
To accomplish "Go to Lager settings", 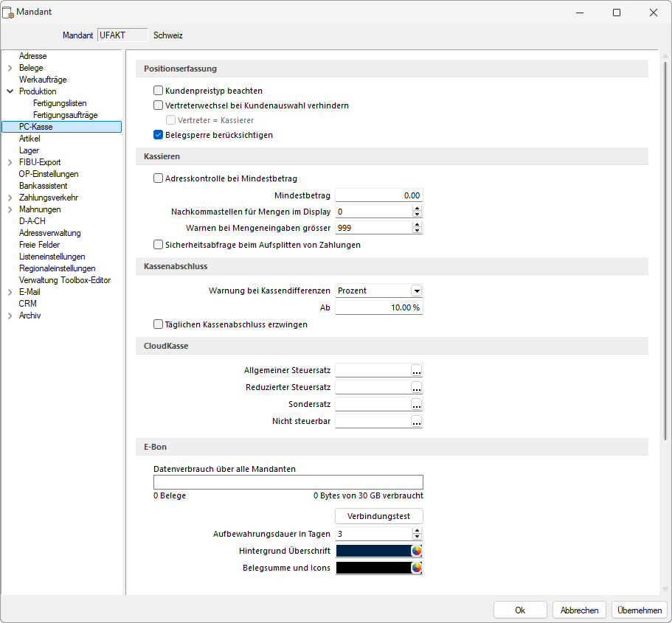I will [30, 150].
